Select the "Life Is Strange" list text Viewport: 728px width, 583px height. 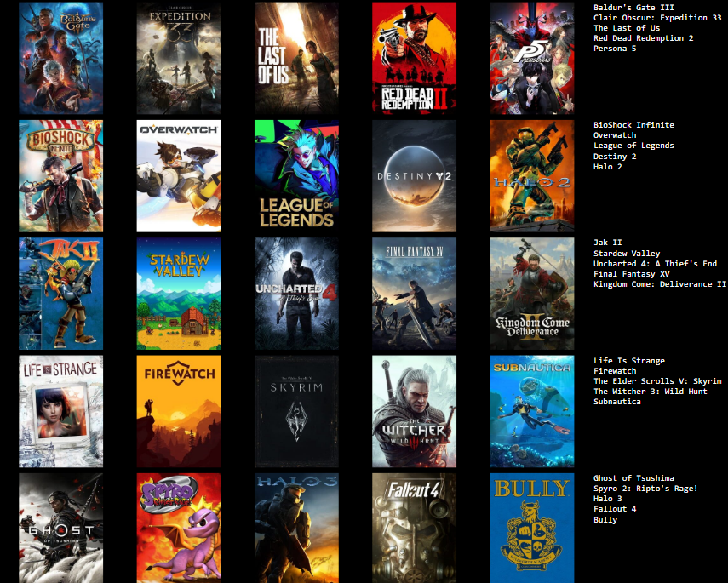coord(629,361)
